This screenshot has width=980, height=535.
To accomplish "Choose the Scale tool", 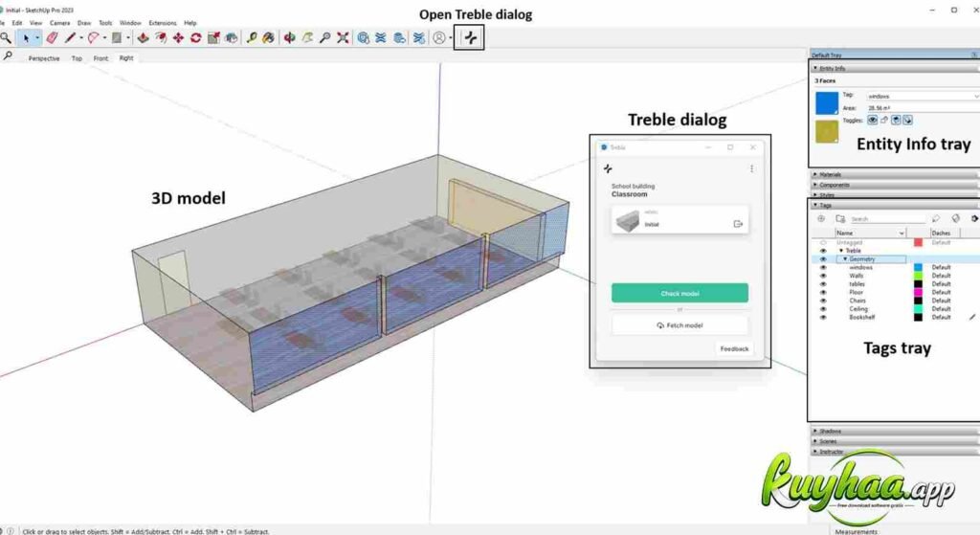I will click(x=213, y=38).
